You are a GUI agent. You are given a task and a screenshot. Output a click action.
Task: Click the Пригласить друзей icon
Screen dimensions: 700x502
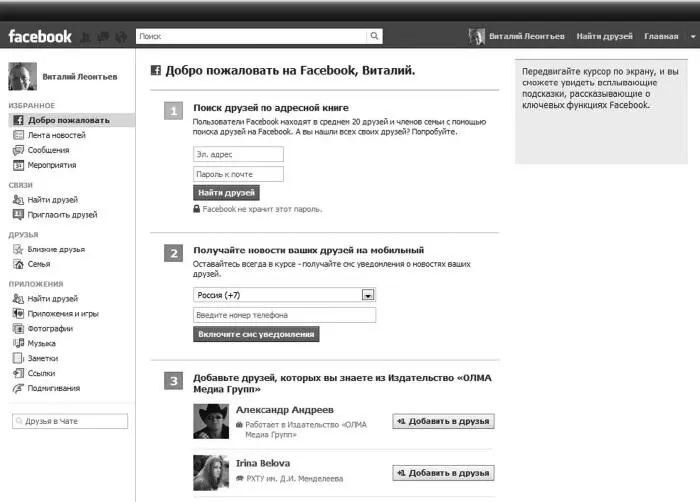point(18,215)
